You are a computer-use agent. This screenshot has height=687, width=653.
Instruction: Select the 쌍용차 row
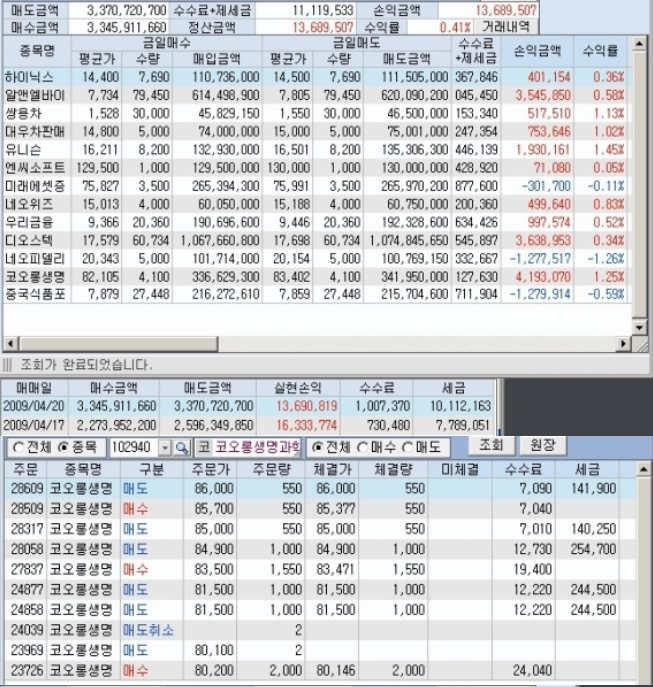tap(316, 113)
